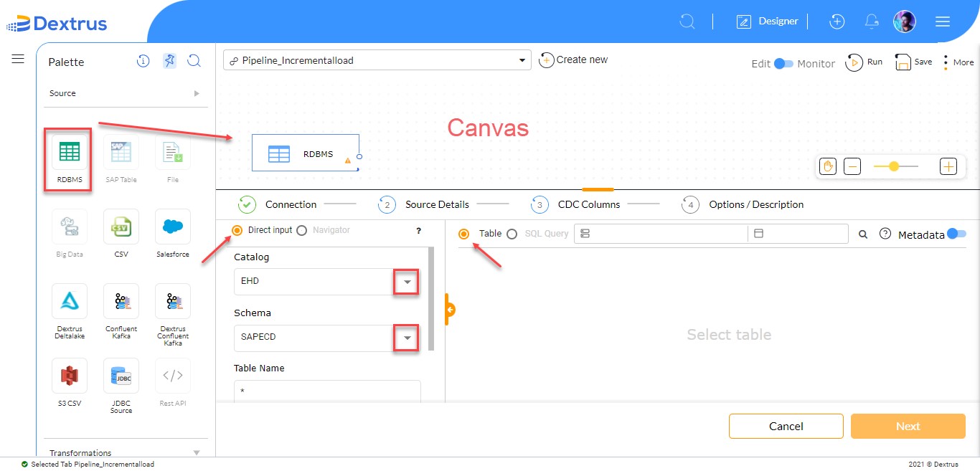Go to the CDC Columns step
Image resolution: width=980 pixels, height=471 pixels.
pos(575,204)
